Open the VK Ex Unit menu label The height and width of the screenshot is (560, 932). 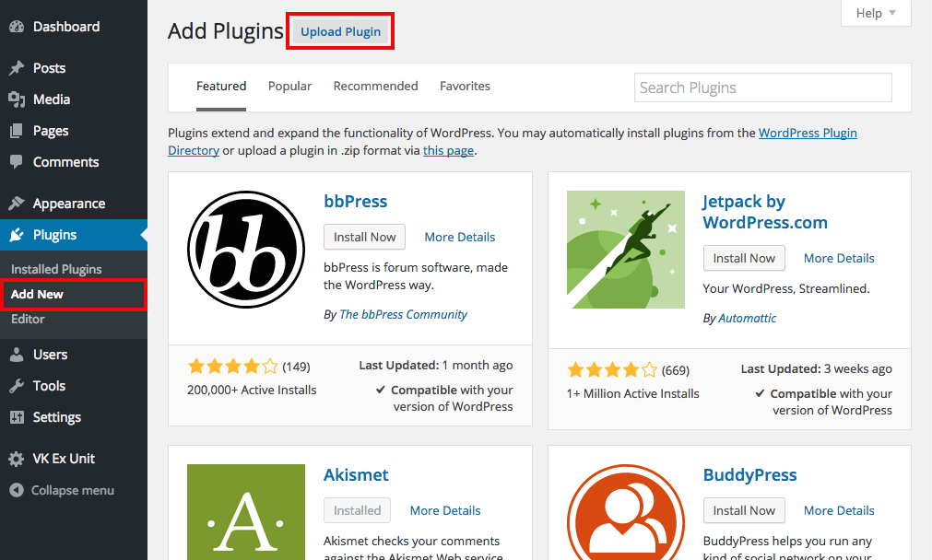pos(64,459)
